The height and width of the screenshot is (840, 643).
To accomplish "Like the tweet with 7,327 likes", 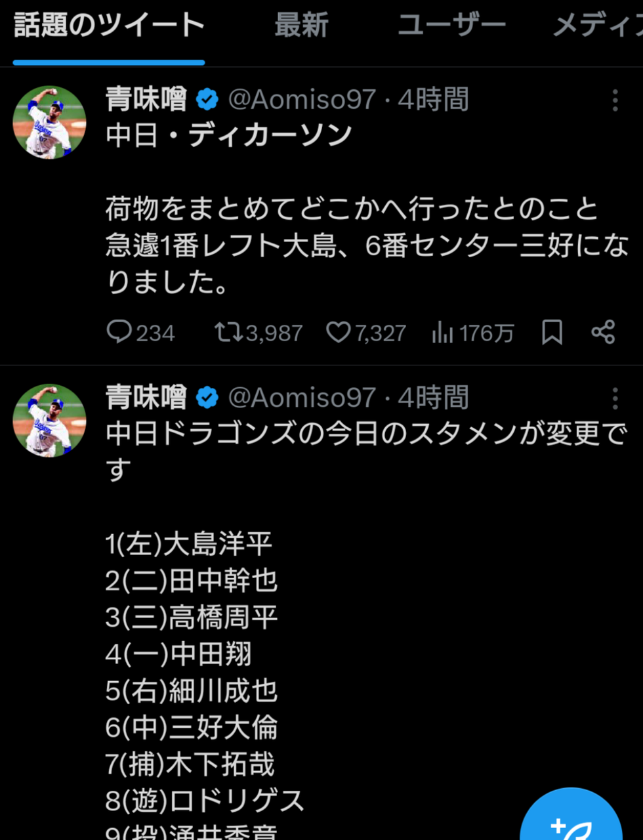I will (x=339, y=332).
